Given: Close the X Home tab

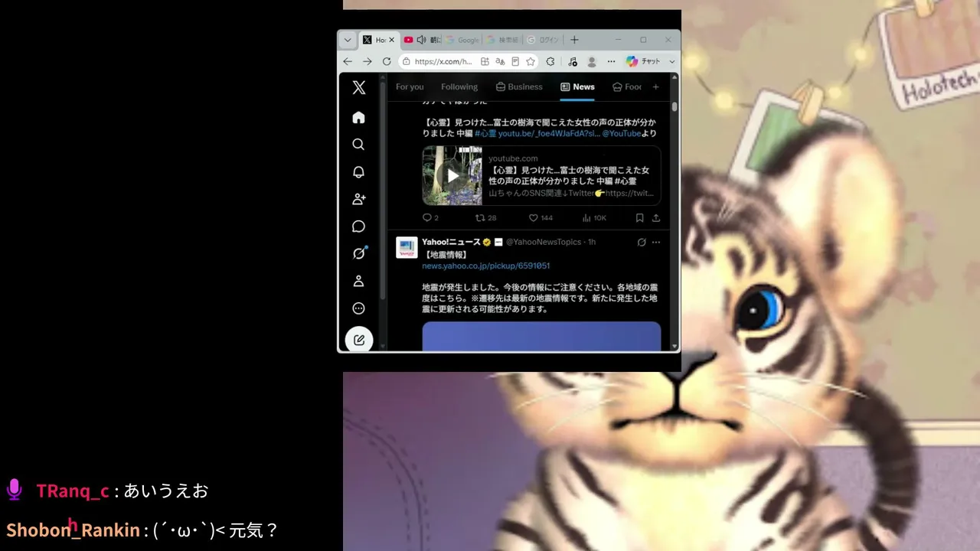Looking at the screenshot, I should pos(391,40).
